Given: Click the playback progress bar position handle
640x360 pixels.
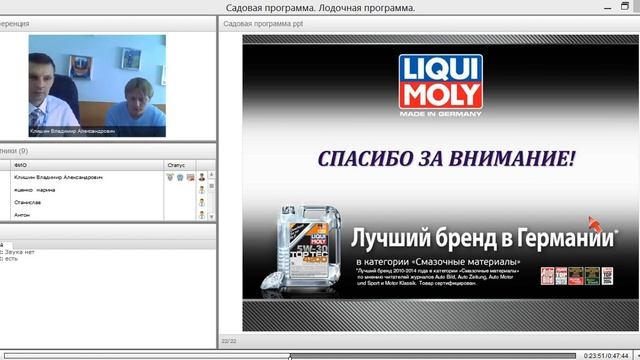Looking at the screenshot, I should (290, 356).
